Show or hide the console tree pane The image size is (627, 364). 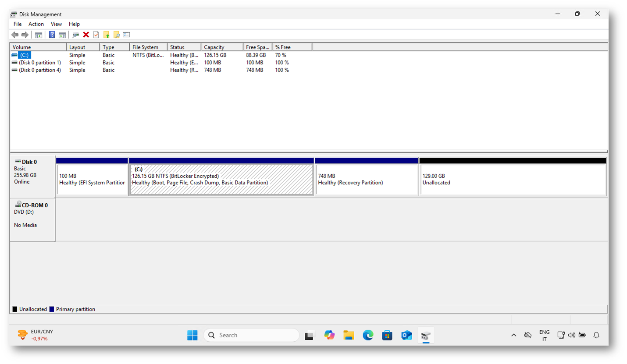[39, 35]
